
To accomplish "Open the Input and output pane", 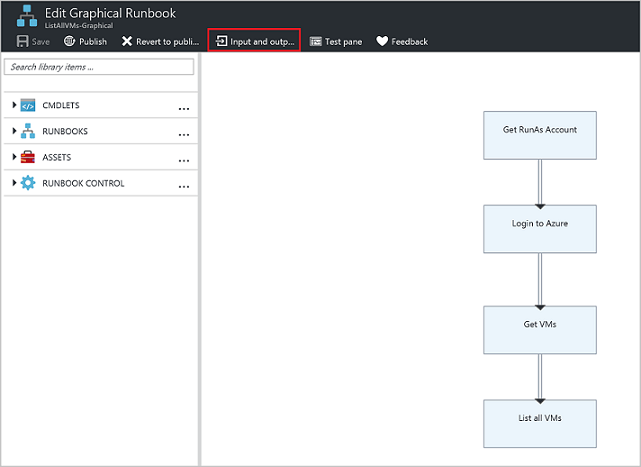I will coord(254,42).
